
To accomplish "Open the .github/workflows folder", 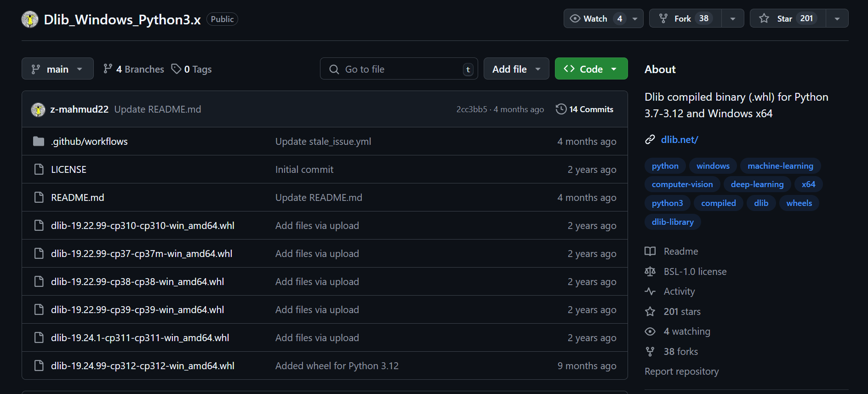I will click(x=89, y=142).
